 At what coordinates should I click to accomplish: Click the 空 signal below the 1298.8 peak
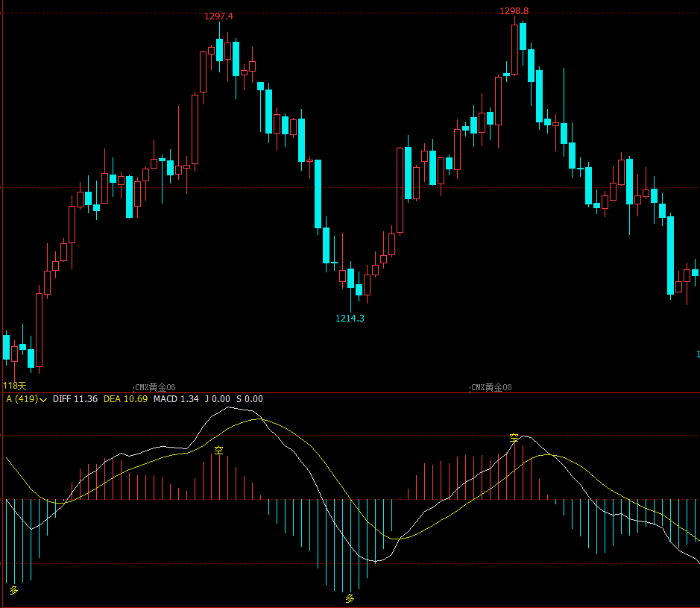[514, 438]
